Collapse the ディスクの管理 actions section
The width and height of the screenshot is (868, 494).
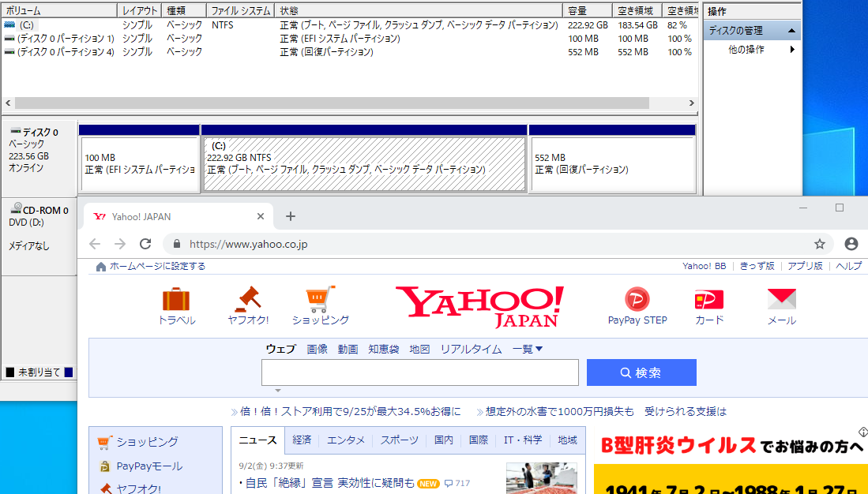click(791, 31)
